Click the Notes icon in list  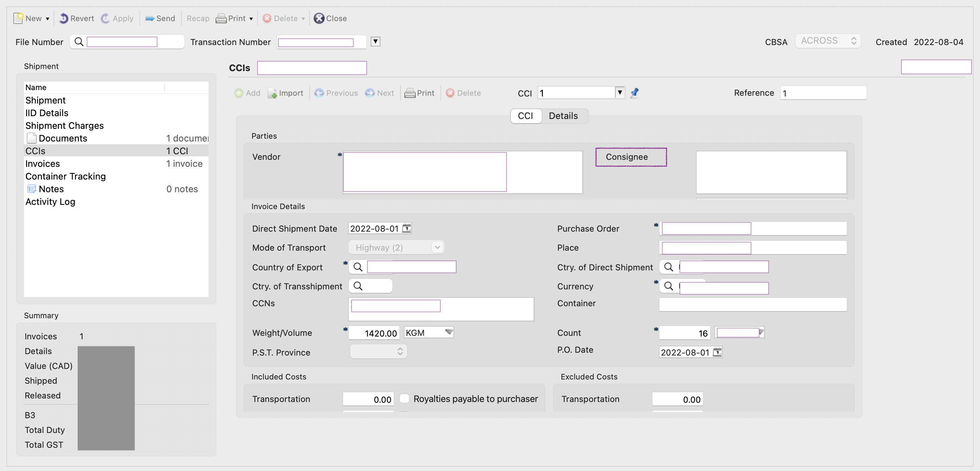pos(32,189)
